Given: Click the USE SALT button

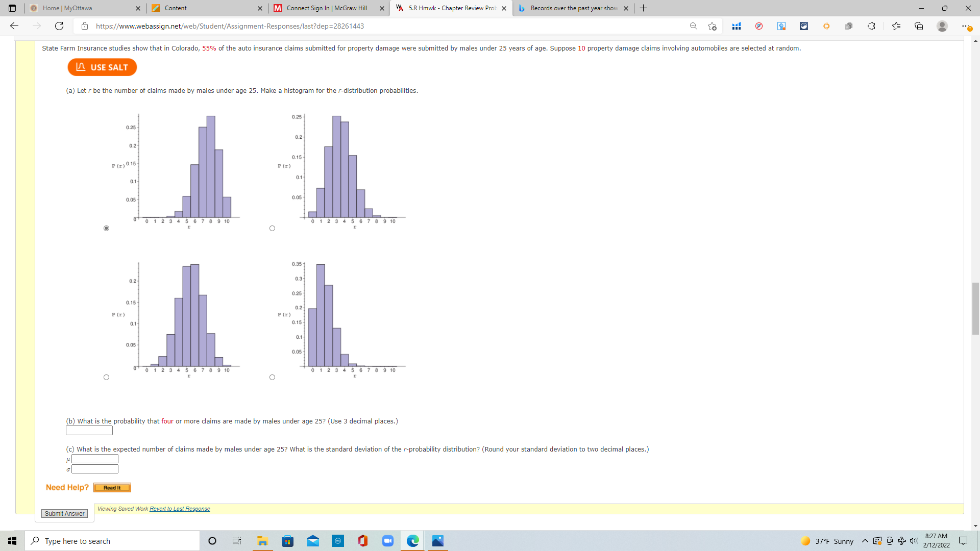Looking at the screenshot, I should coord(102,67).
